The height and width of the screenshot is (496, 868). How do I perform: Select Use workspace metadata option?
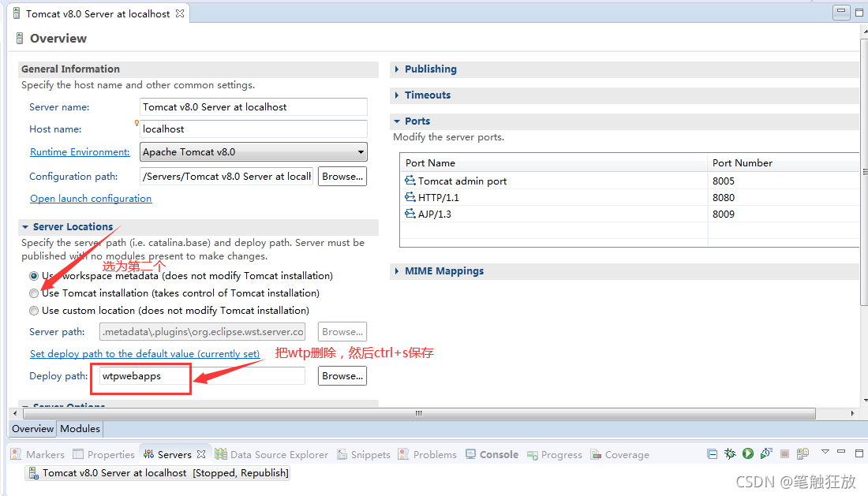point(34,275)
